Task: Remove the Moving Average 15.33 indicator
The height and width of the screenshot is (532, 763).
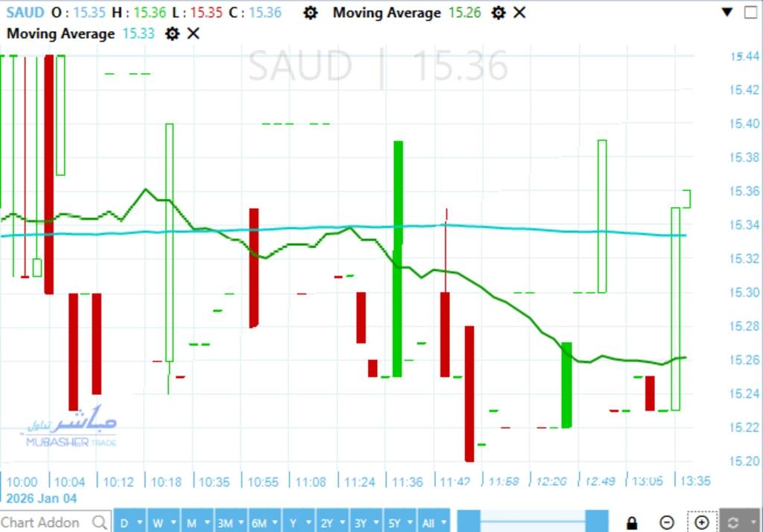Action: (193, 34)
